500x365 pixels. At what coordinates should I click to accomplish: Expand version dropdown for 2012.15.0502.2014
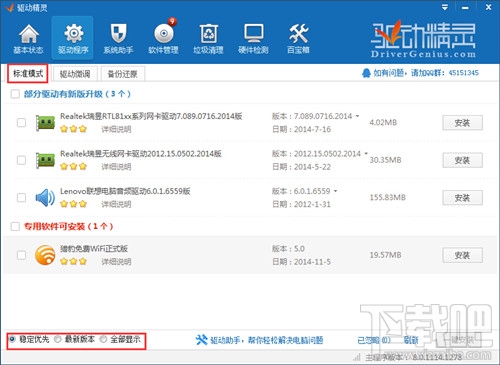pos(366,153)
